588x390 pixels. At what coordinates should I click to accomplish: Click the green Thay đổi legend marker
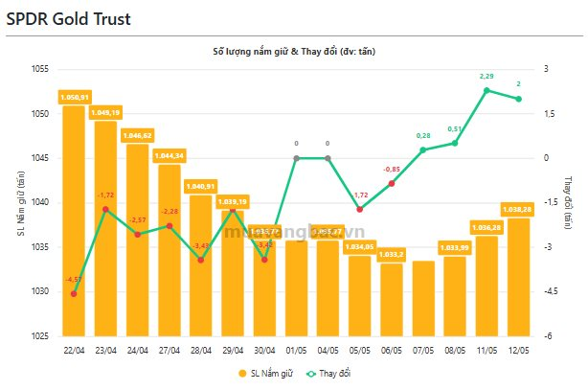pyautogui.click(x=311, y=374)
